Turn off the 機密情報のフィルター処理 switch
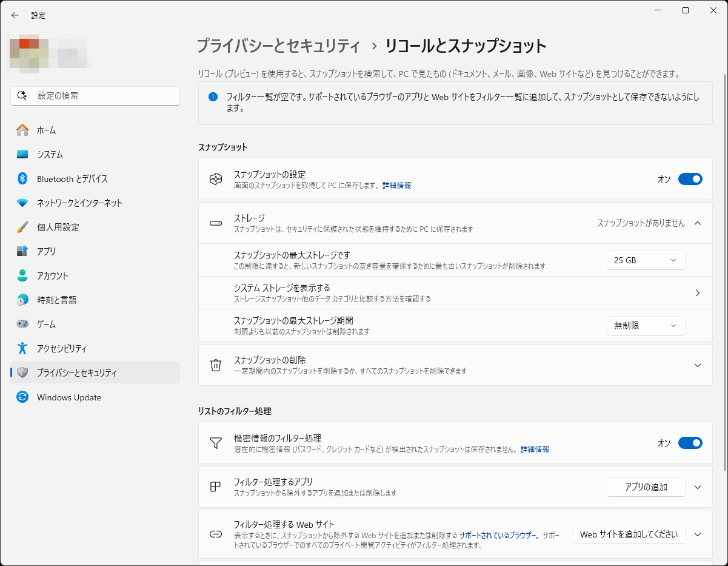The image size is (728, 566). pos(690,442)
